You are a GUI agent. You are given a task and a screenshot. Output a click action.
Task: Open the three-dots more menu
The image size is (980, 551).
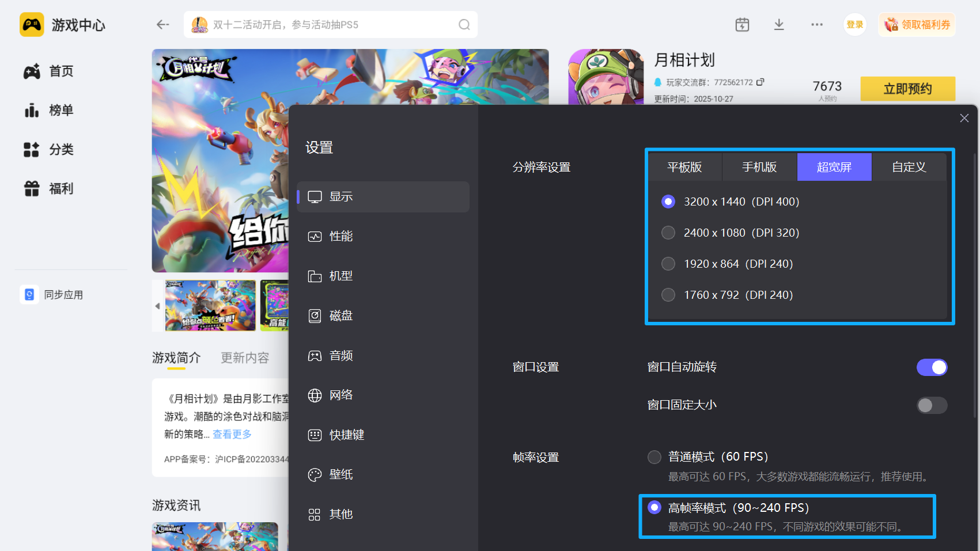coord(817,25)
